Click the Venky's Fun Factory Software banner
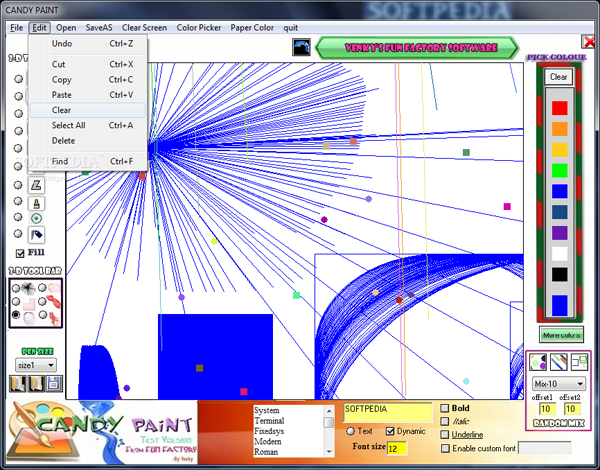The height and width of the screenshot is (470, 600). pos(417,47)
